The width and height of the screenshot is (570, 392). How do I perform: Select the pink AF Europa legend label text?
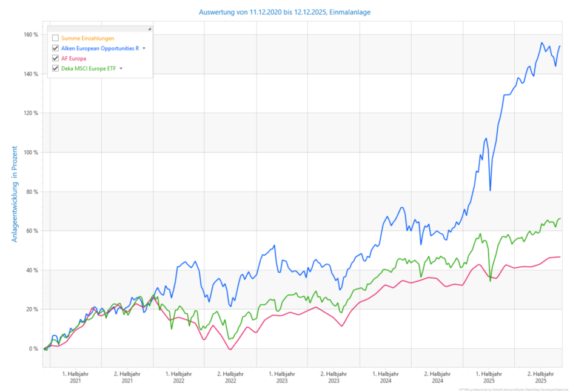(x=73, y=58)
